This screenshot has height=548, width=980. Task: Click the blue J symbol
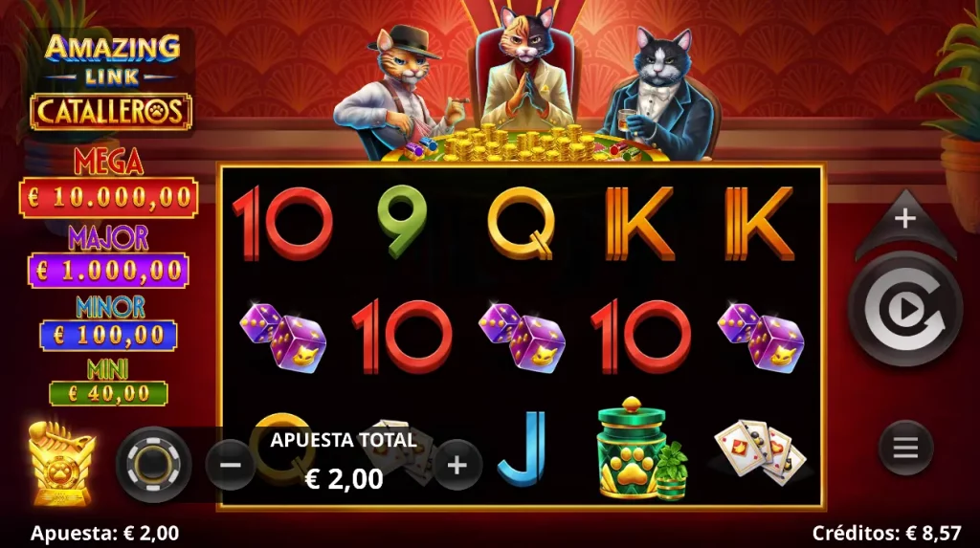[523, 448]
